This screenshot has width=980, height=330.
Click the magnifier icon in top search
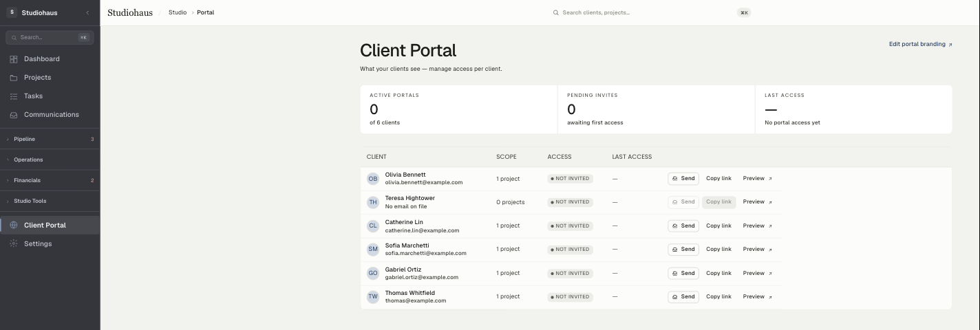[556, 12]
